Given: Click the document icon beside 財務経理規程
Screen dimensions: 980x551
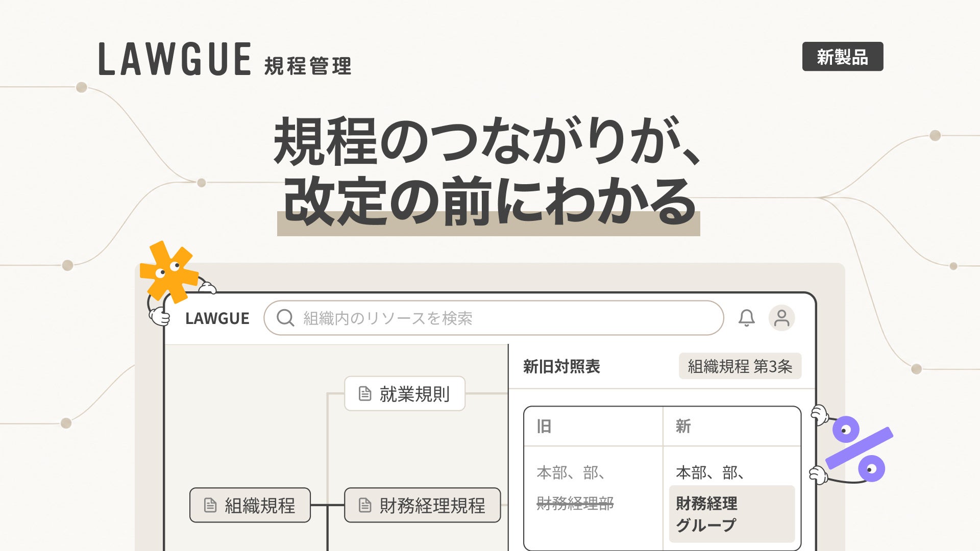Looking at the screenshot, I should pos(365,505).
